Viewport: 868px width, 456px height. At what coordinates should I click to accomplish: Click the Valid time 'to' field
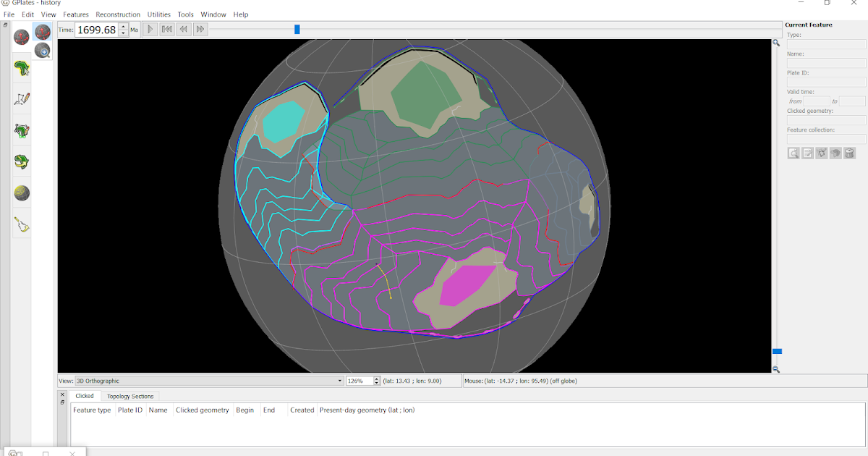[x=853, y=101]
